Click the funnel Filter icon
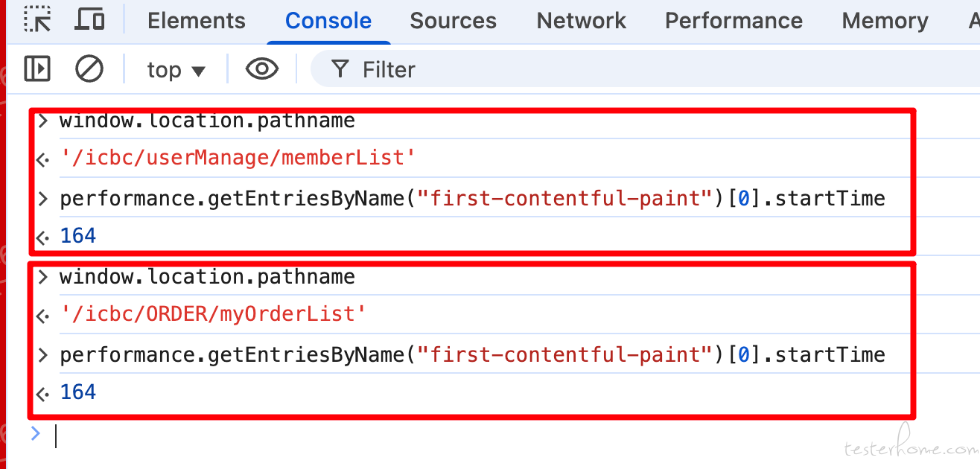The height and width of the screenshot is (469, 980). [340, 69]
